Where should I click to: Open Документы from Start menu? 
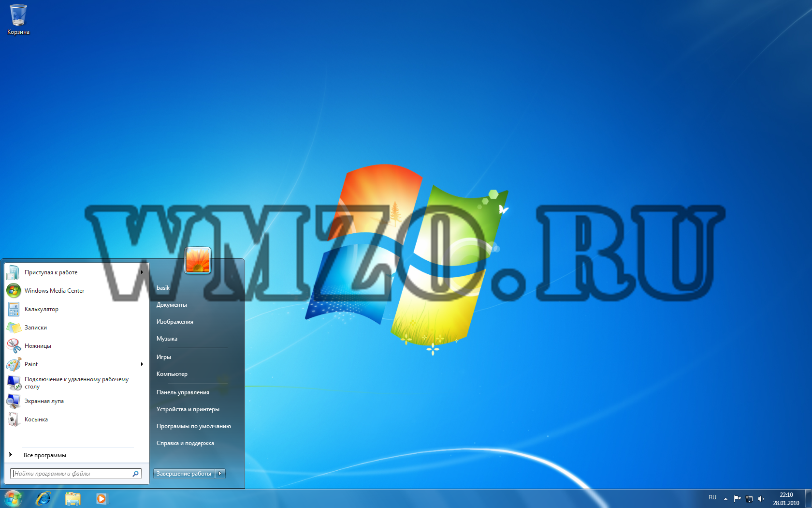coord(172,305)
